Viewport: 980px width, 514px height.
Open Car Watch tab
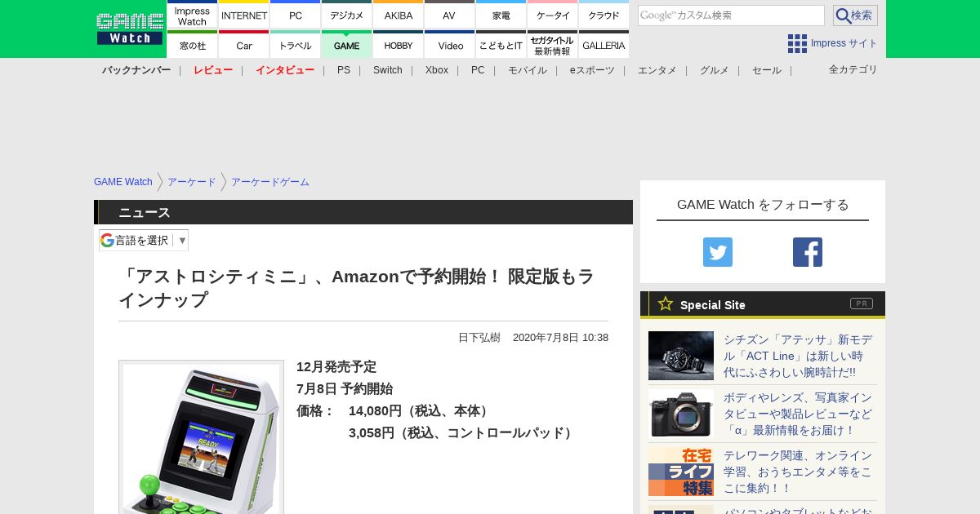pos(244,45)
